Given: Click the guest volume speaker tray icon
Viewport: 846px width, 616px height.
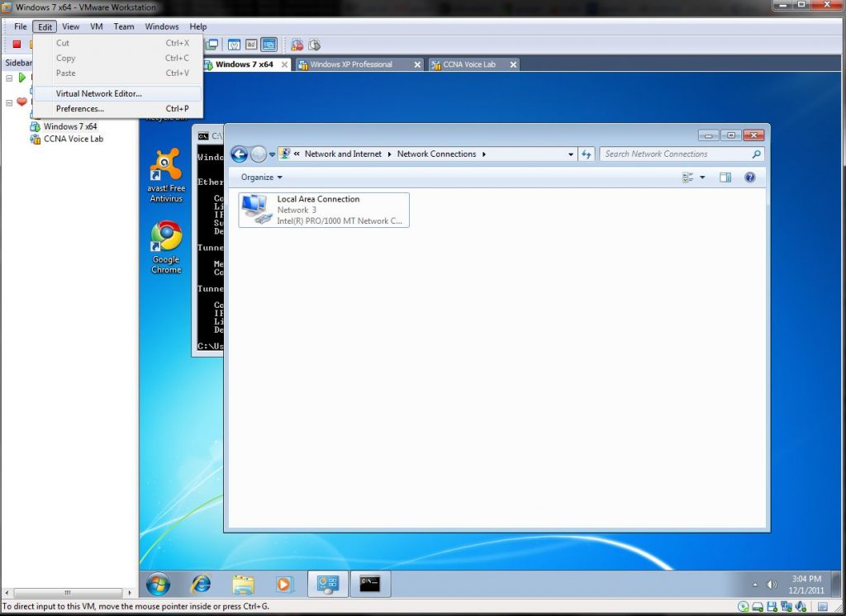Looking at the screenshot, I should [772, 585].
